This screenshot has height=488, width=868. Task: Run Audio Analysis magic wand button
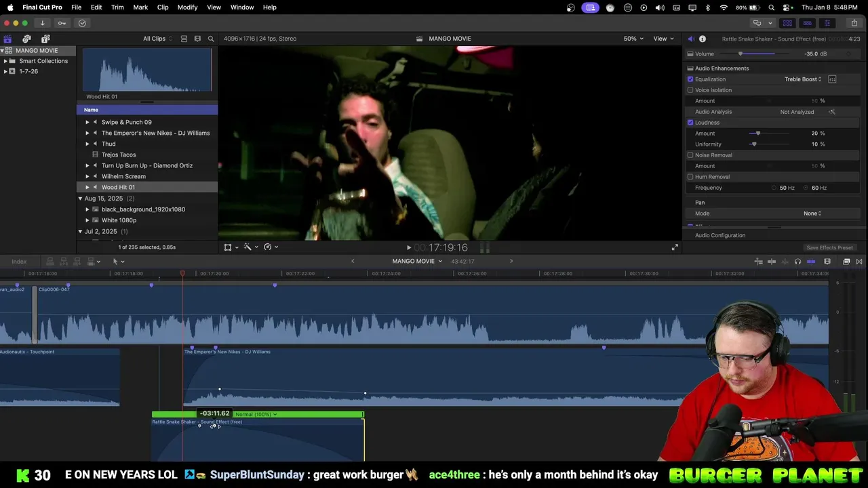point(832,112)
